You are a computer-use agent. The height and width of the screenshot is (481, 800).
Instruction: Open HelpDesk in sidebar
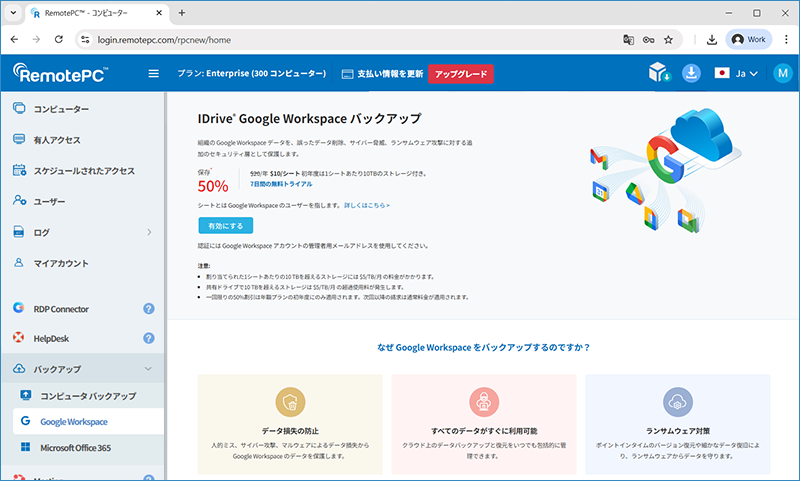coord(51,339)
